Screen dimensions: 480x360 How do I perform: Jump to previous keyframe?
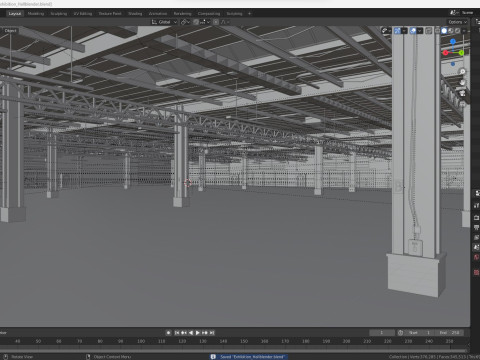184,333
